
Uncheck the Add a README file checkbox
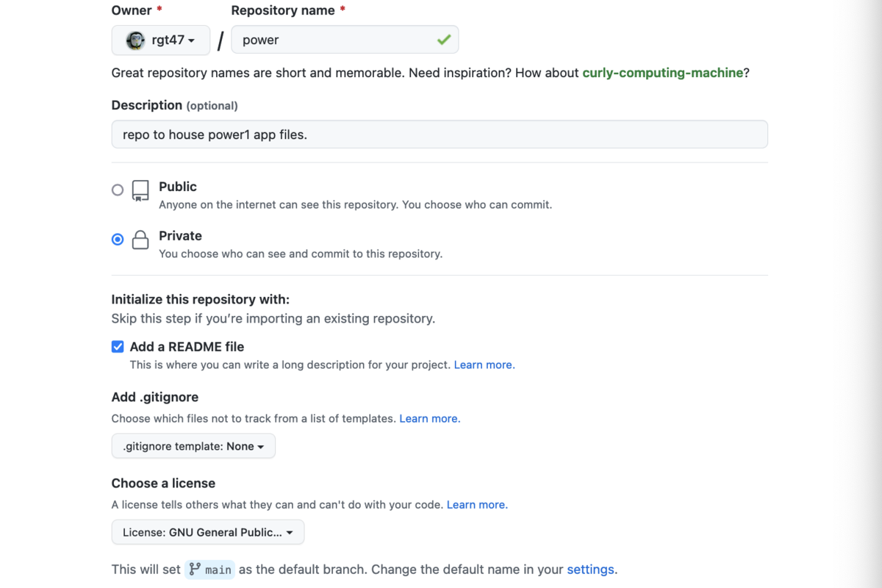(118, 347)
